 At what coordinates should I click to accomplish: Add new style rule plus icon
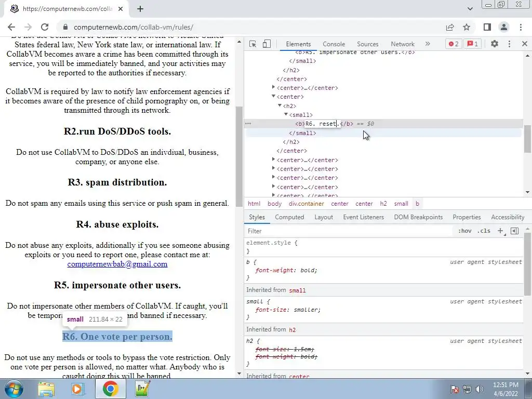500,231
